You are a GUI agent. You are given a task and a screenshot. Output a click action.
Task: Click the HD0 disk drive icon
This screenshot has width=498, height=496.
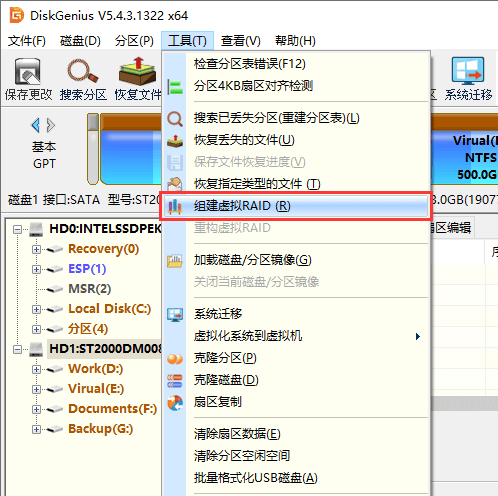pyautogui.click(x=36, y=229)
